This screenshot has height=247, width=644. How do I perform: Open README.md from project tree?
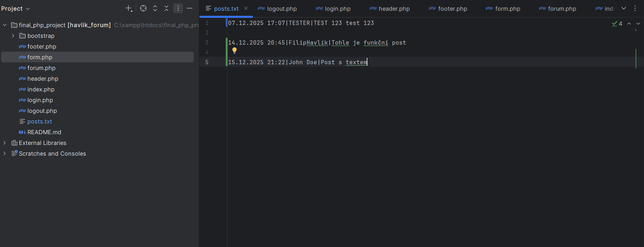coord(44,132)
